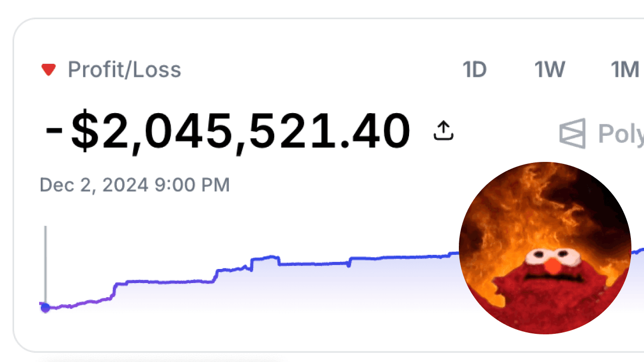Switch to the 1W time range

pyautogui.click(x=549, y=70)
